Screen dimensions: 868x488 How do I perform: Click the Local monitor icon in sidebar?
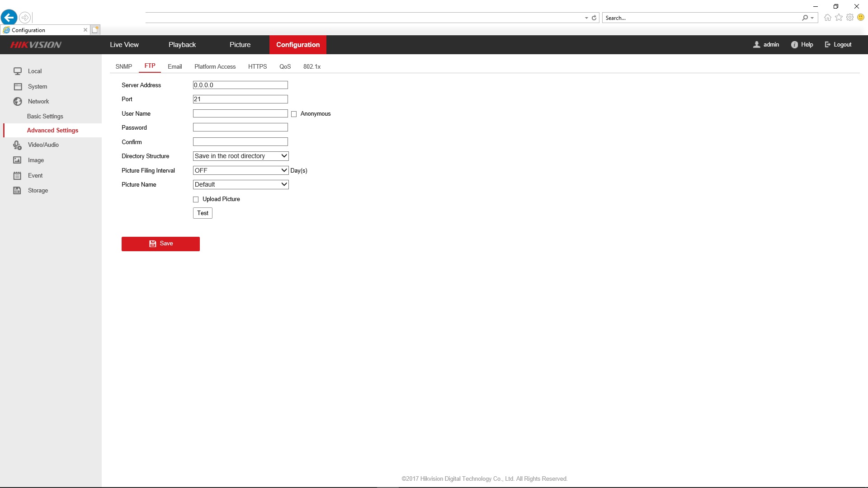[18, 71]
